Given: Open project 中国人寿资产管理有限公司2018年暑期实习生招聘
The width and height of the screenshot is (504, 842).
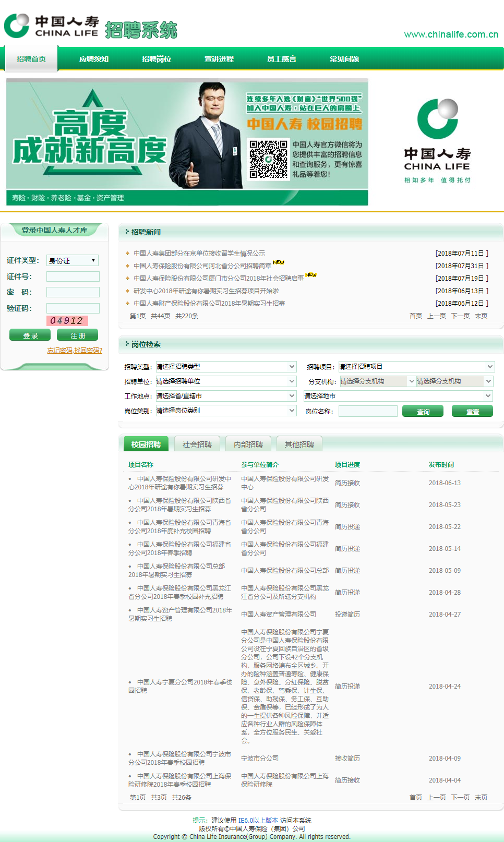Looking at the screenshot, I should point(180,614).
